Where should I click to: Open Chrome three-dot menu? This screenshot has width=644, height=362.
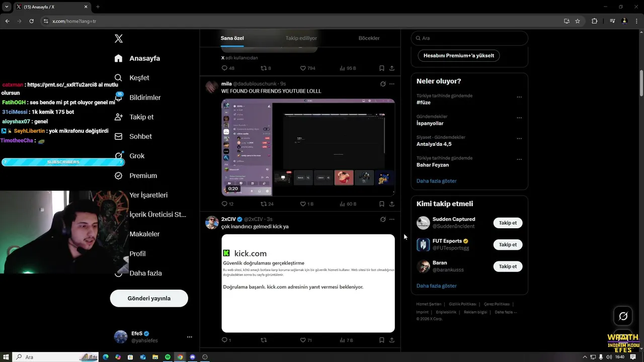pyautogui.click(x=636, y=21)
